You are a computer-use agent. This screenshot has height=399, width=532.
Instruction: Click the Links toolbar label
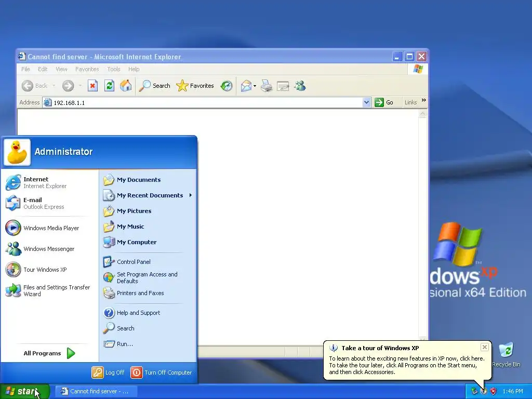click(x=410, y=102)
